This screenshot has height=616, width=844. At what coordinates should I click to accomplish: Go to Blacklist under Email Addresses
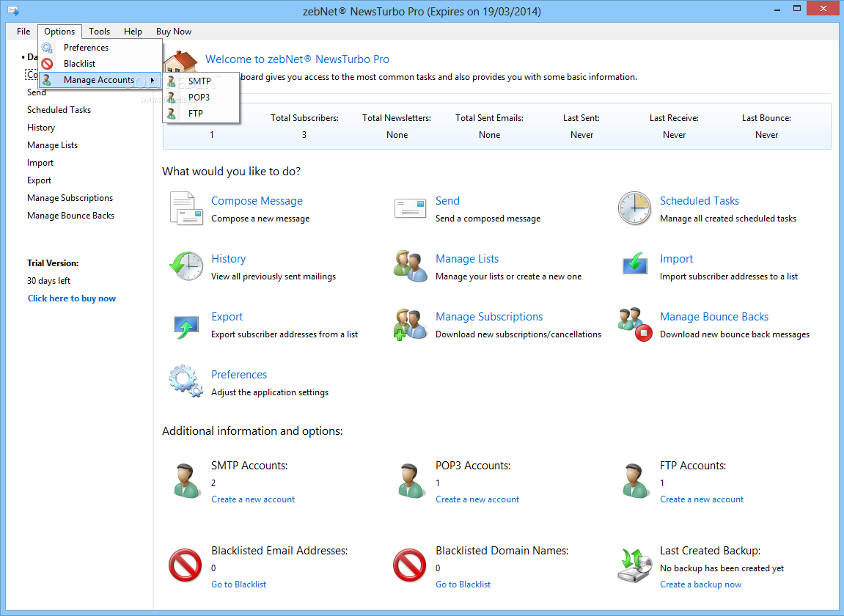tap(238, 584)
